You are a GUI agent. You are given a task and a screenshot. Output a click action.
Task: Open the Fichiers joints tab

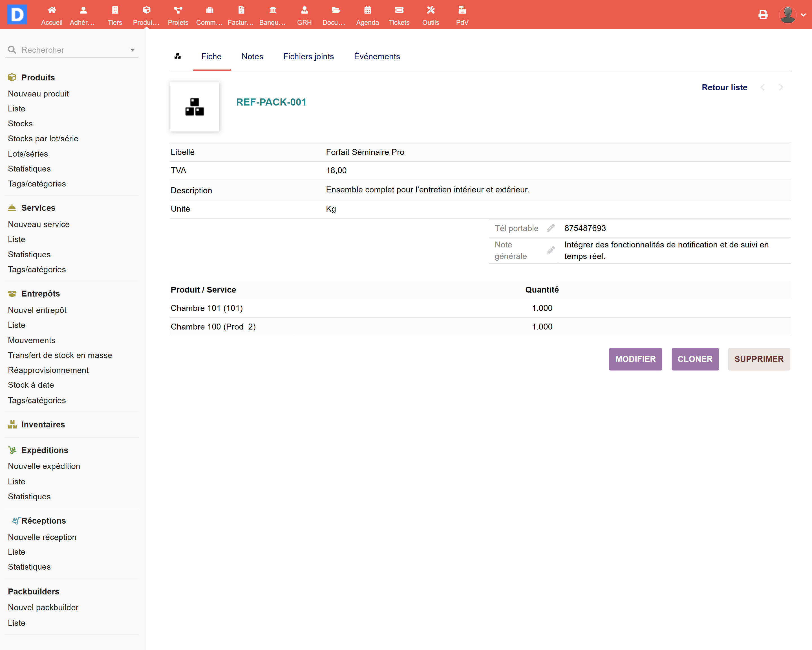pos(308,56)
